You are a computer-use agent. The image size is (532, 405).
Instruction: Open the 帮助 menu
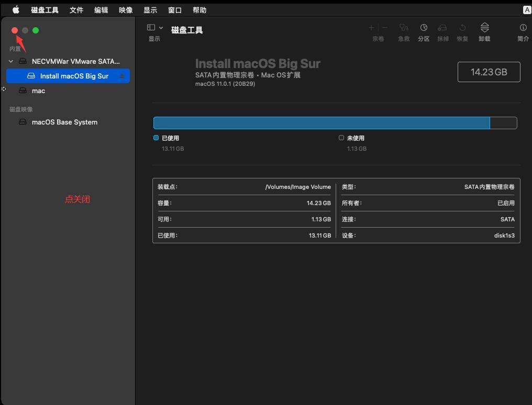click(x=199, y=9)
